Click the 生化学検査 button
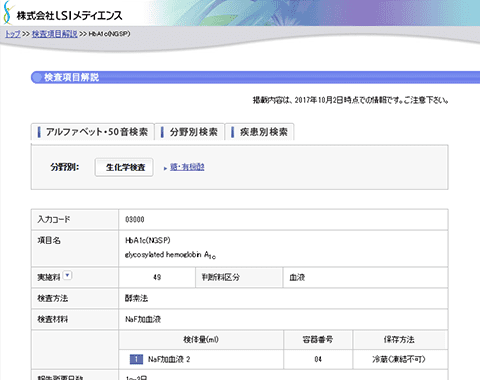Viewport: 480px width, 380px height. point(124,167)
